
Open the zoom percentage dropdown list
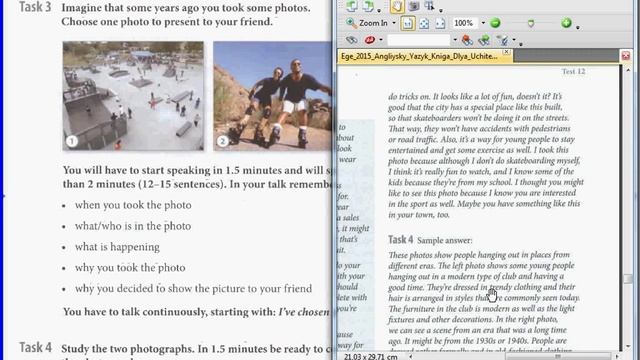pos(483,23)
